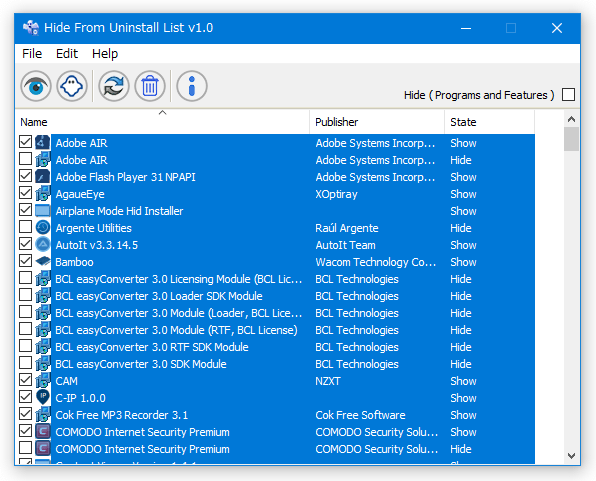Click the Adobe Flash Player 31 NPAPI icon
This screenshot has height=481, width=596.
pyautogui.click(x=43, y=176)
